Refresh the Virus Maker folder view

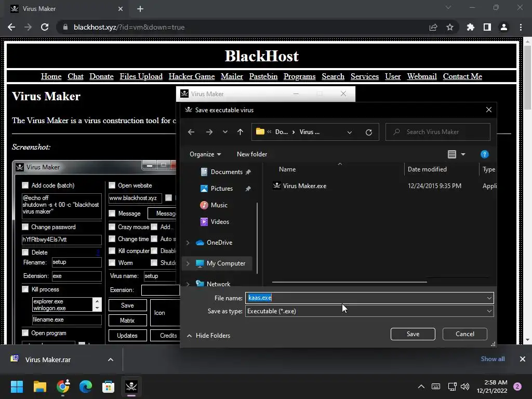pyautogui.click(x=369, y=132)
